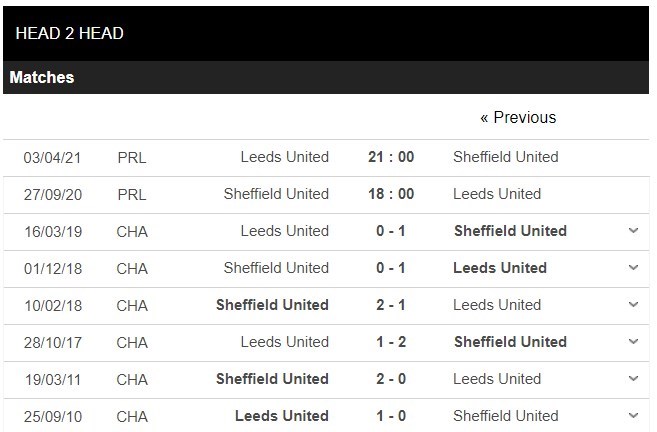657x432 pixels.
Task: Expand the 01/12/18 match details chevron
Action: pyautogui.click(x=633, y=268)
